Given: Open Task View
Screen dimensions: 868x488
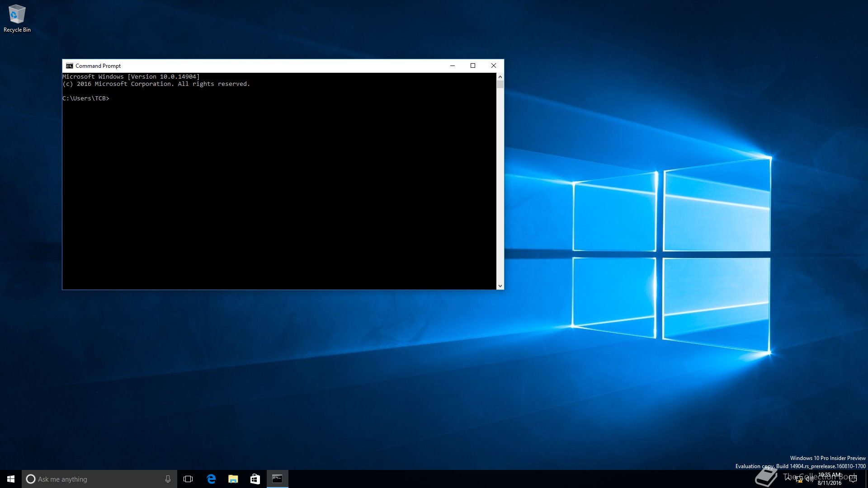Looking at the screenshot, I should (188, 479).
